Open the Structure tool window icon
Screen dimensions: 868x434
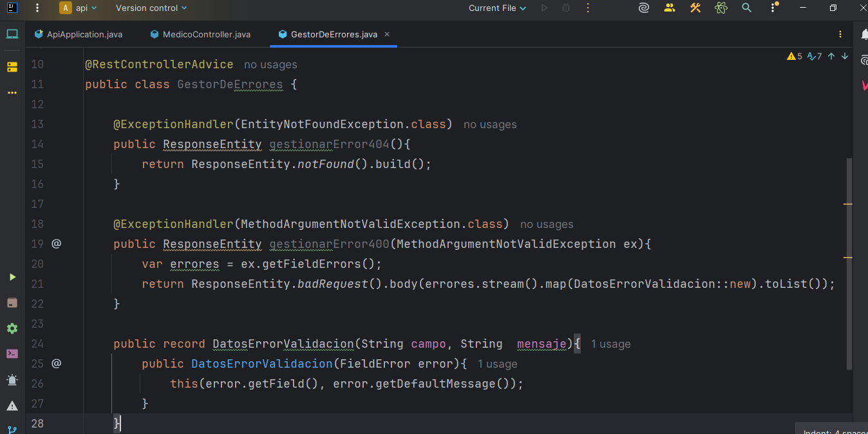[x=12, y=67]
